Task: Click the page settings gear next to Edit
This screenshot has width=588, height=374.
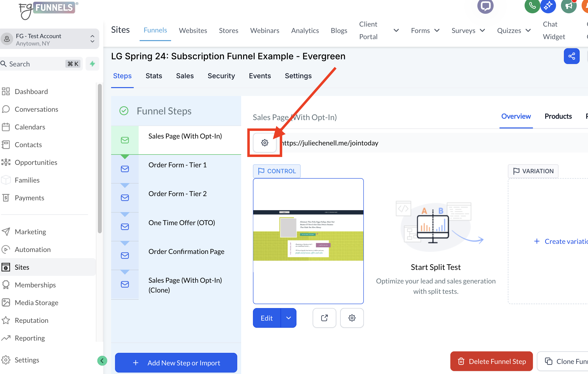Action: [x=352, y=318]
